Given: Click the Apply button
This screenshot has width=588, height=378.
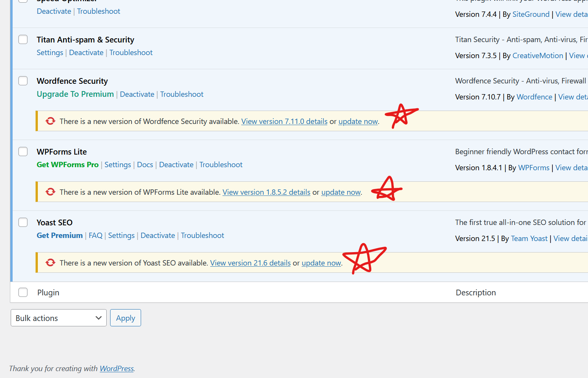Looking at the screenshot, I should pos(125,318).
